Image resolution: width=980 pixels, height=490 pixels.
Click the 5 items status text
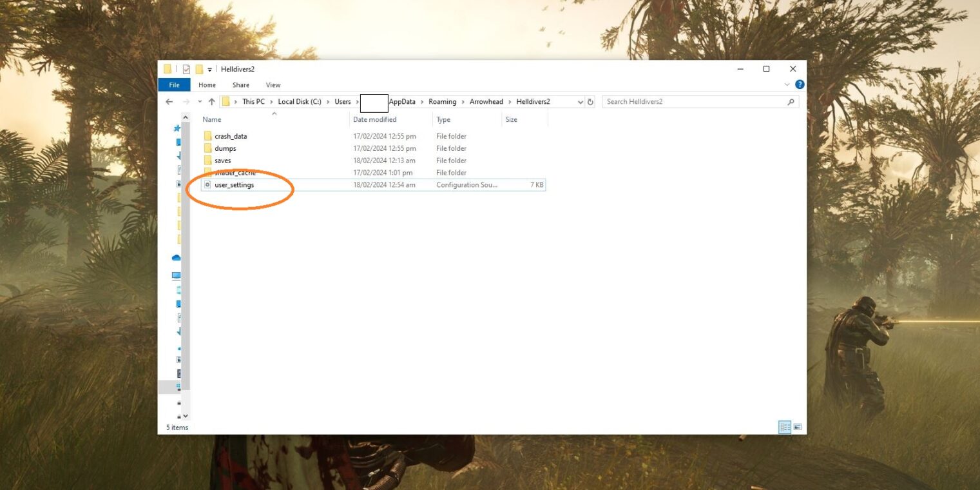click(177, 427)
